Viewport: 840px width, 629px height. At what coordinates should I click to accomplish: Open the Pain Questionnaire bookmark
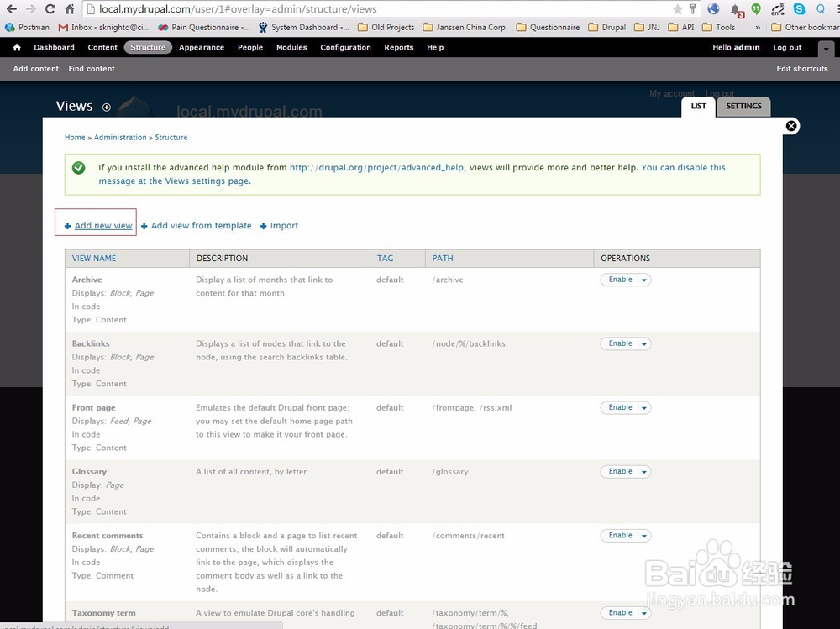pyautogui.click(x=204, y=27)
